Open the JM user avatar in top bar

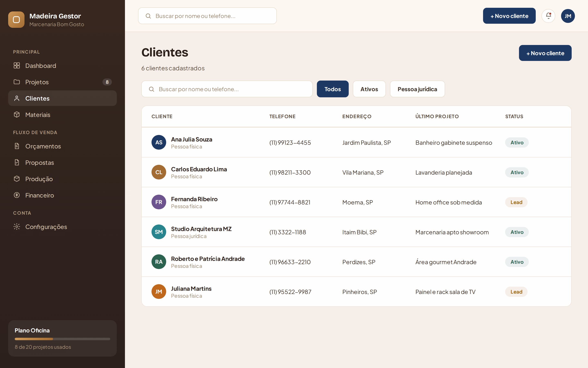pyautogui.click(x=568, y=16)
